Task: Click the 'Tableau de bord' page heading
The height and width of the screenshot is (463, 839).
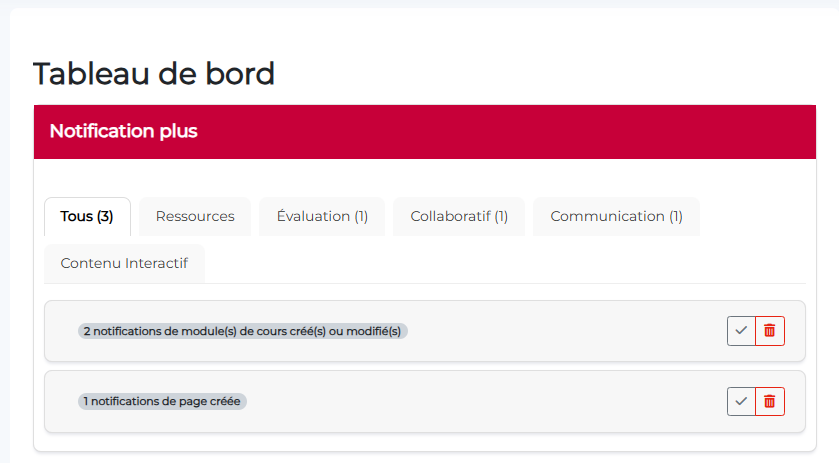Action: pyautogui.click(x=154, y=73)
